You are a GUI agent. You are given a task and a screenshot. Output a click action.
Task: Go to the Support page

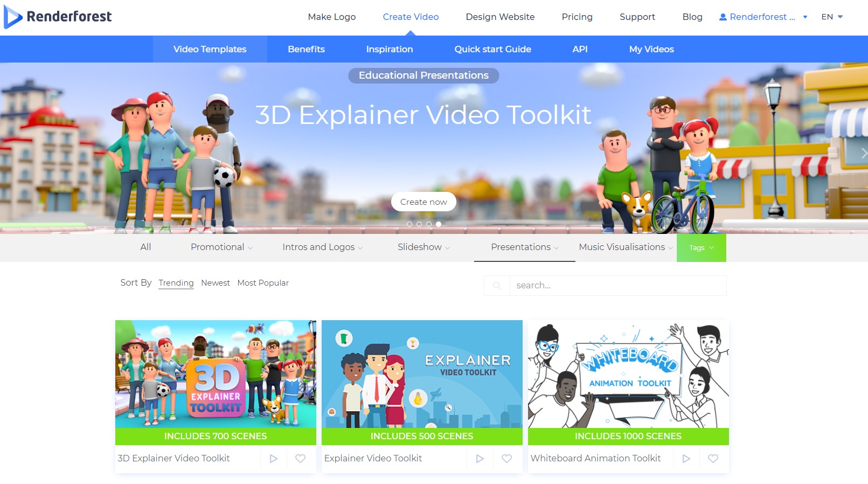tap(637, 17)
